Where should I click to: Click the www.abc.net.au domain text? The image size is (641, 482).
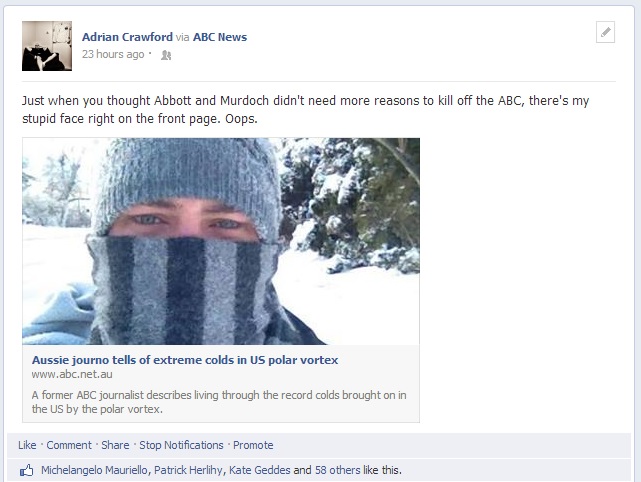pos(72,374)
